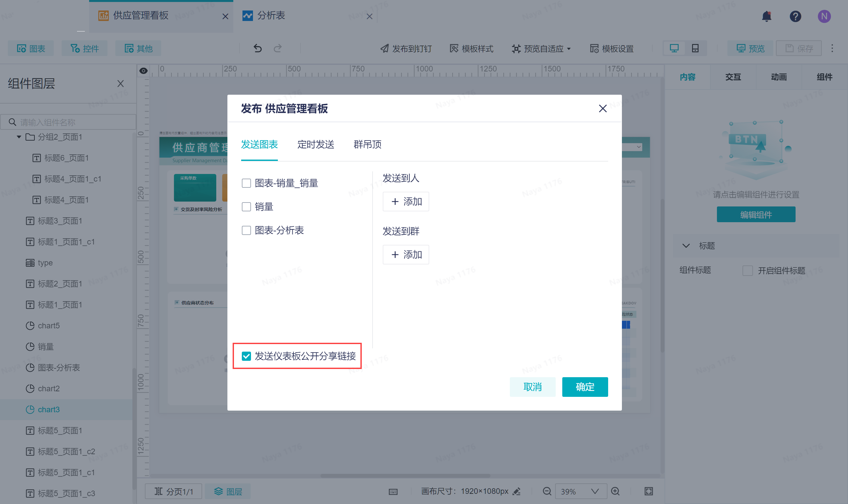
Task: Open the 39% zoom level dropdown
Action: [x=581, y=491]
